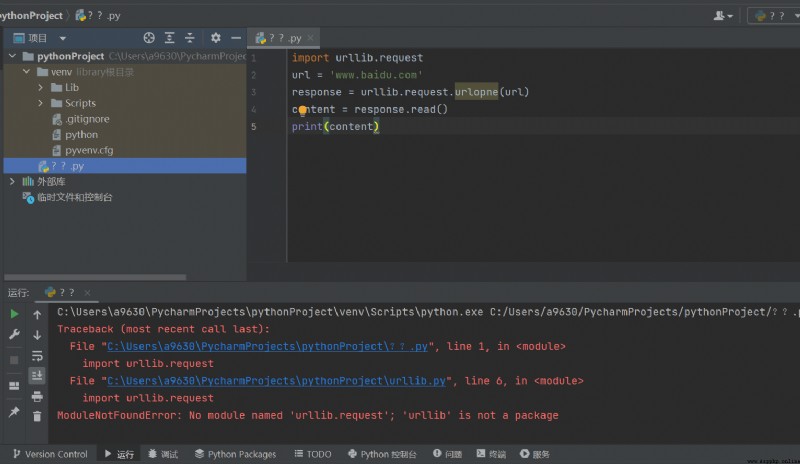Expand the 外部库 node
This screenshot has height=464, width=800.
coord(12,181)
